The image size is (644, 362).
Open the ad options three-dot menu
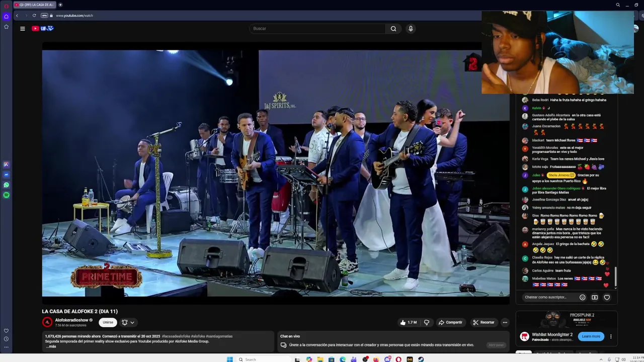(611, 336)
